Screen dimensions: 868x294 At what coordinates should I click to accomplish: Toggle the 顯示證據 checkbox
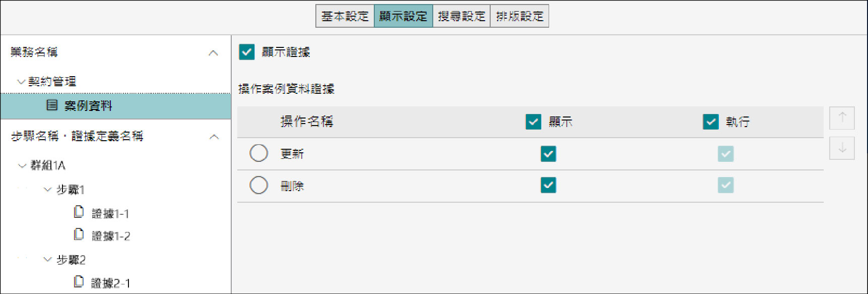(x=247, y=52)
